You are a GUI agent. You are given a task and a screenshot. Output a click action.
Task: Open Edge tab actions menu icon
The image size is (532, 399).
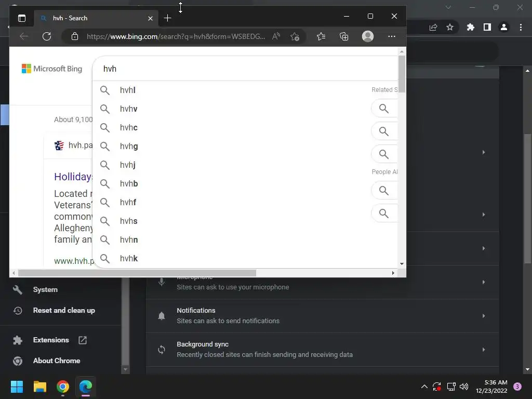point(22,18)
